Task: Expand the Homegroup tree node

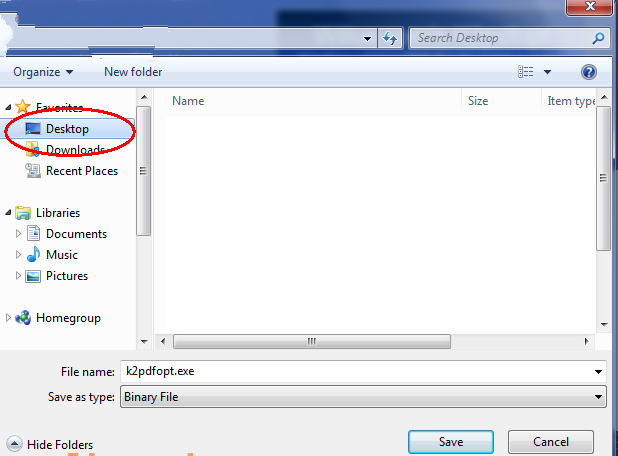Action: point(8,318)
